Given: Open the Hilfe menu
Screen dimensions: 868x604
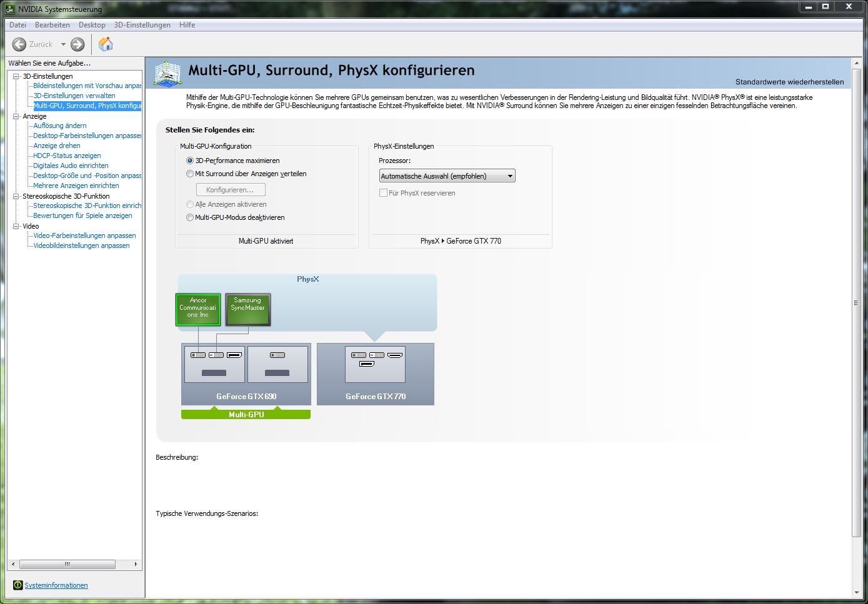Looking at the screenshot, I should coord(187,25).
